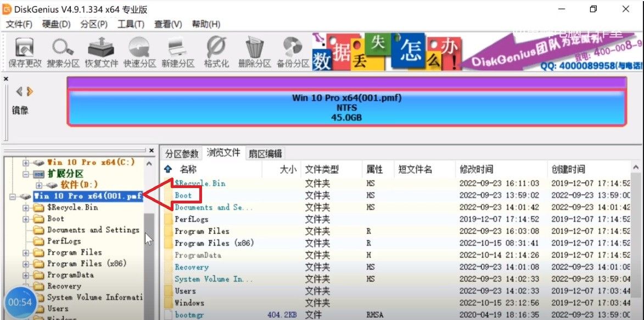Open the Boot folder in file list

184,195
